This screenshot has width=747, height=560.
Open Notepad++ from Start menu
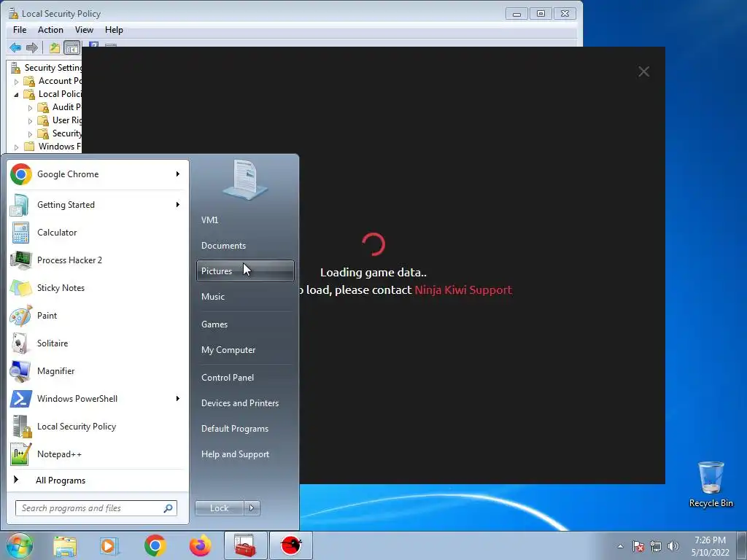click(97, 454)
